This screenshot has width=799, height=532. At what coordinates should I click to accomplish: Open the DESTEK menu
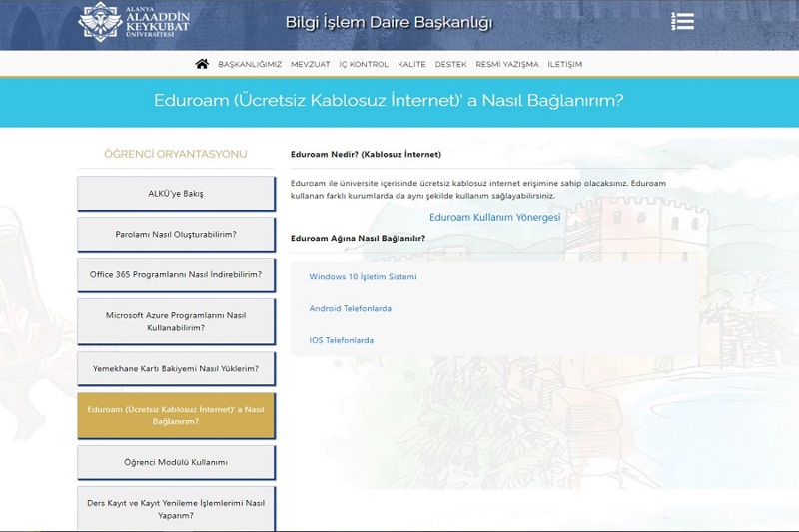tap(451, 64)
